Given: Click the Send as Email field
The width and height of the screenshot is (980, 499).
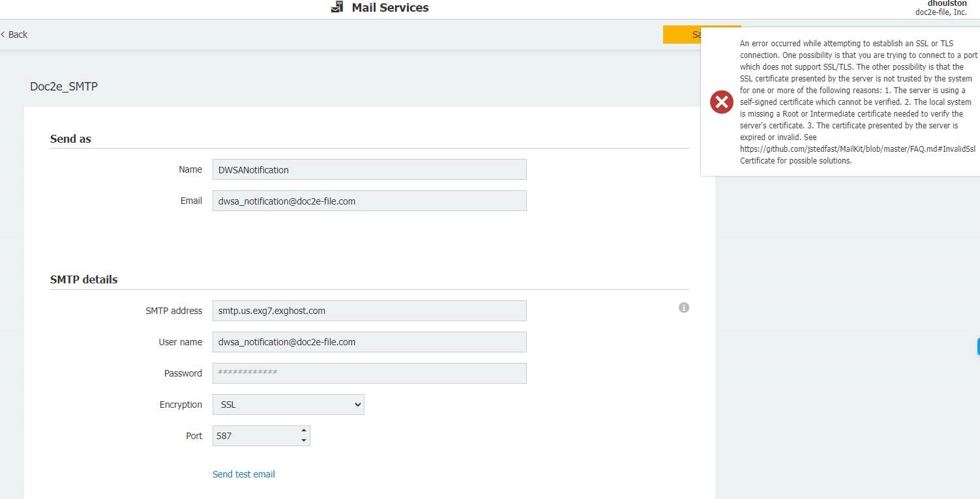Looking at the screenshot, I should [369, 201].
